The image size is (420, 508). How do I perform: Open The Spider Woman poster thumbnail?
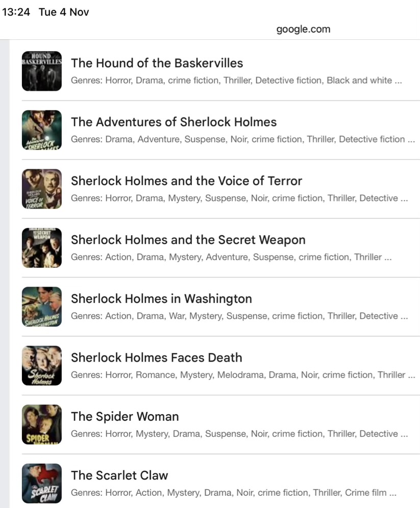click(42, 424)
